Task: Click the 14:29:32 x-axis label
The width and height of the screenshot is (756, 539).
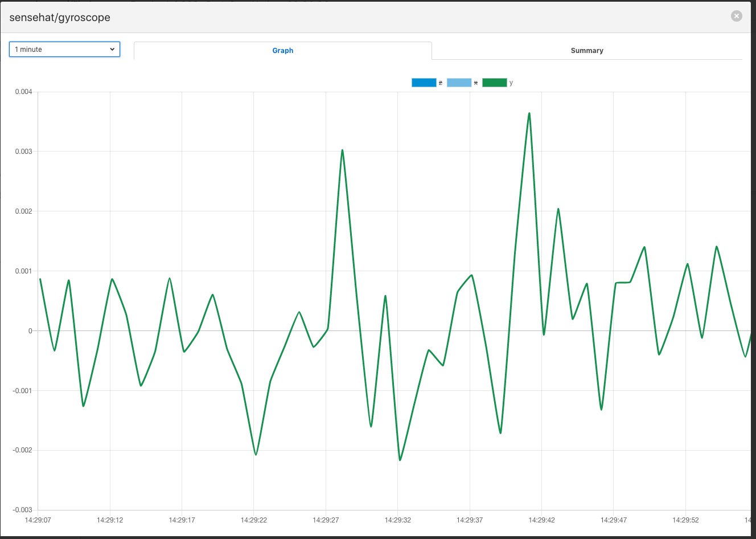Action: click(x=397, y=520)
